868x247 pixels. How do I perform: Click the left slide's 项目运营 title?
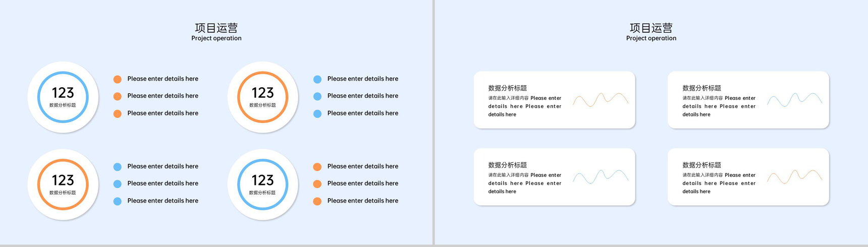click(x=216, y=28)
